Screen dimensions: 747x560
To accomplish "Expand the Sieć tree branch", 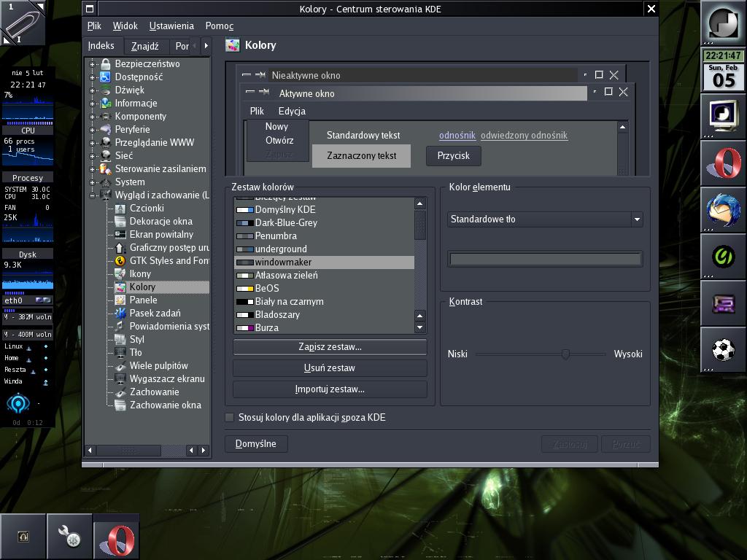I will click(x=93, y=155).
